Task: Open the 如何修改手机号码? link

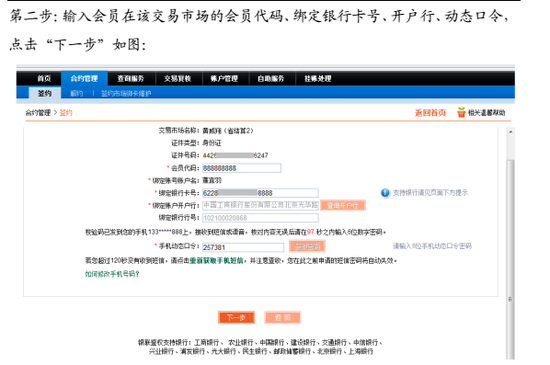Action: coord(112,274)
